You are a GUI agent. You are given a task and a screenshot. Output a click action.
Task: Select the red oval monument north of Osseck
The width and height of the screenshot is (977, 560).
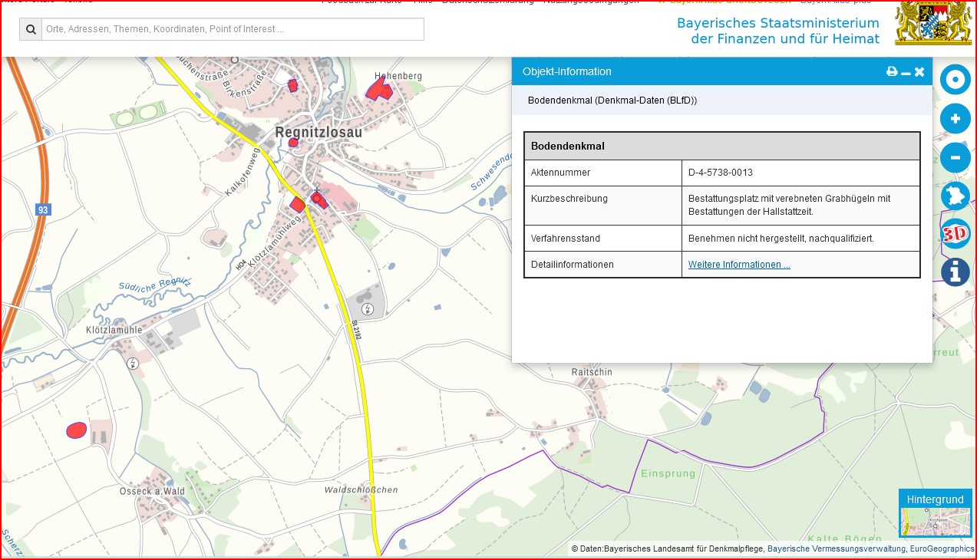click(76, 430)
